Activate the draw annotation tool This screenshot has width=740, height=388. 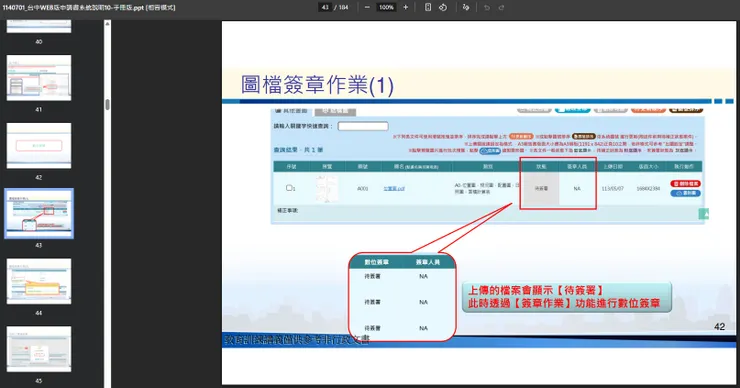tap(466, 7)
